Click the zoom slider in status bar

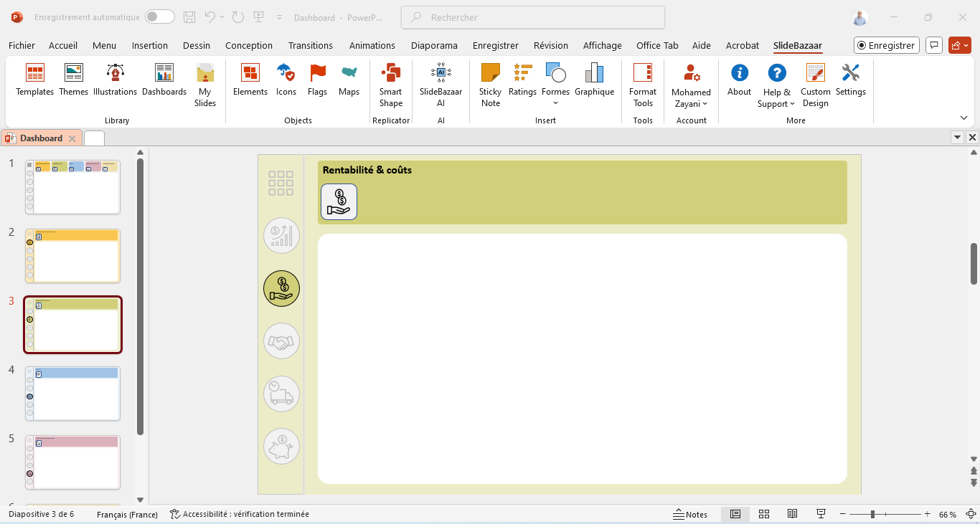pyautogui.click(x=872, y=514)
